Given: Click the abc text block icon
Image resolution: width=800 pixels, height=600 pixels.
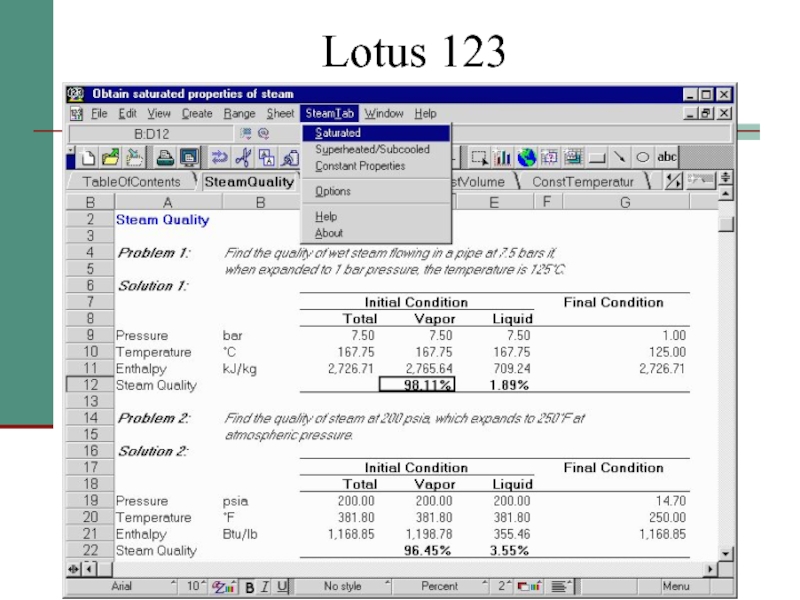Looking at the screenshot, I should click(667, 157).
